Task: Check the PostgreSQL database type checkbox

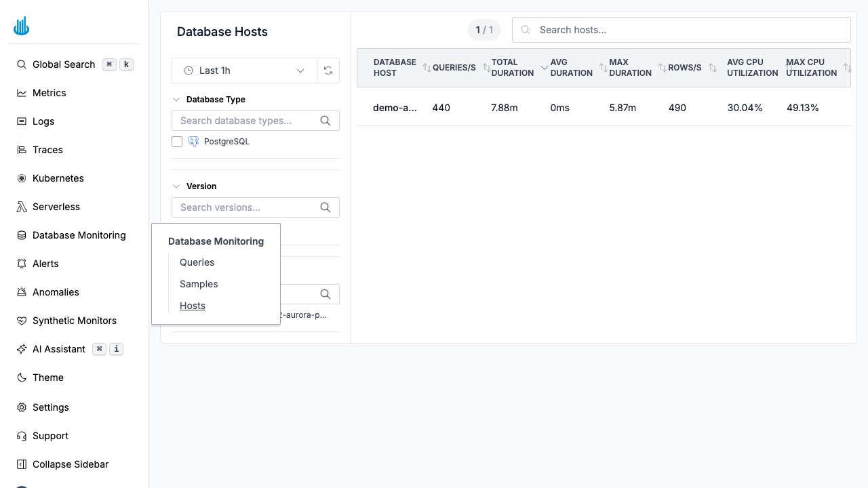Action: [177, 142]
